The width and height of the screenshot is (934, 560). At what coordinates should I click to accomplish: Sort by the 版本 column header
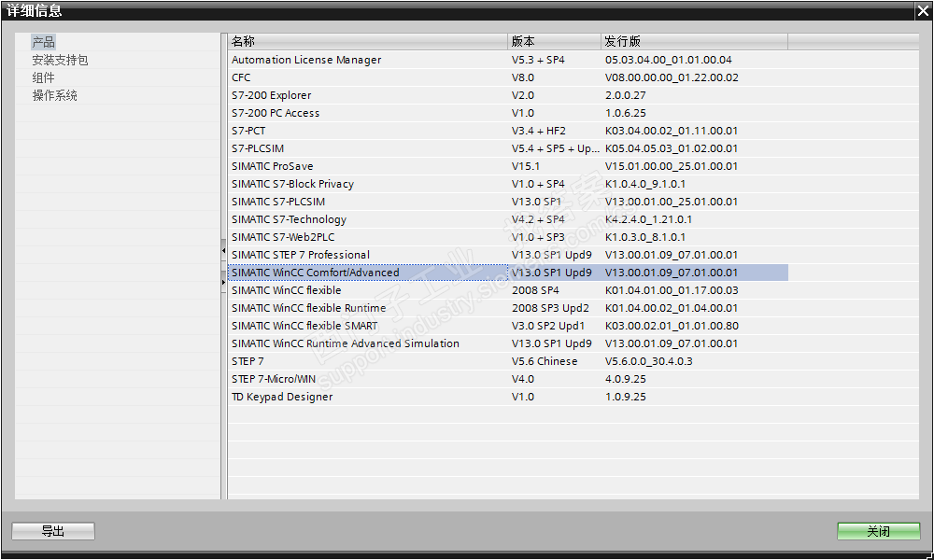(x=554, y=41)
